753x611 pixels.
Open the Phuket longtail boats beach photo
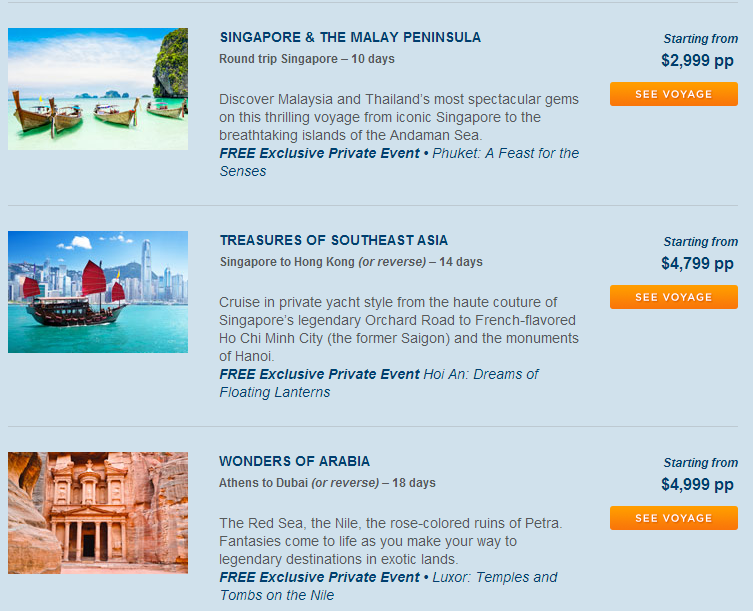point(98,89)
